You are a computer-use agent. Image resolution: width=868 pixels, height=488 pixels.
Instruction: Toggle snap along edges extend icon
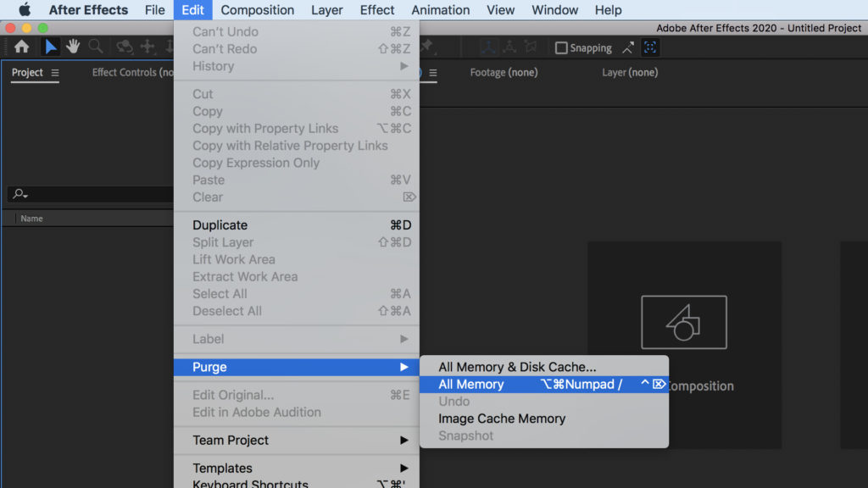click(x=628, y=47)
